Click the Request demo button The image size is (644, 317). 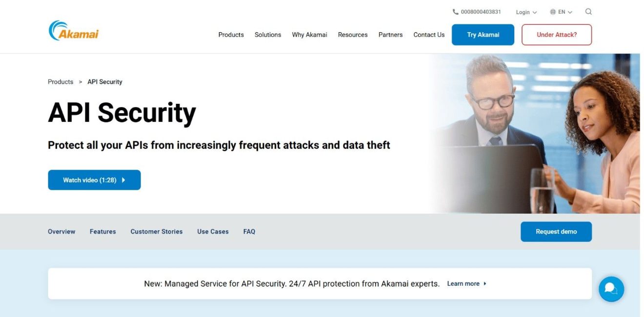click(556, 231)
